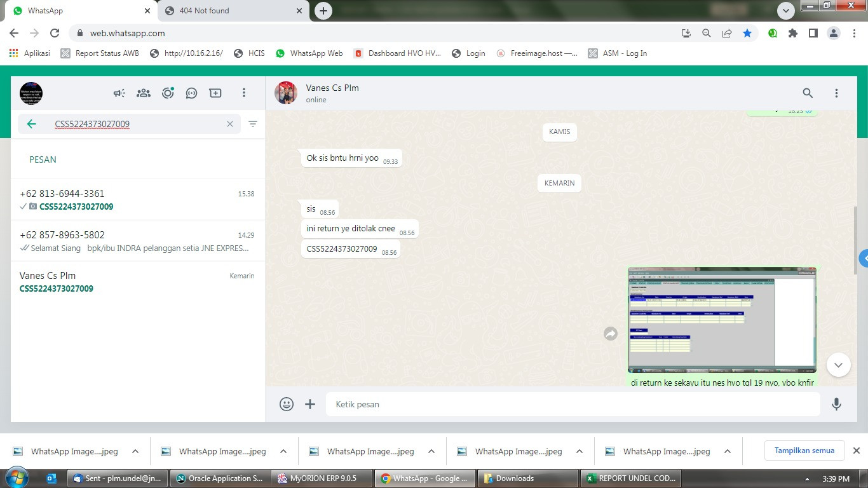
Task: Open Downloads folder taskbar item
Action: coord(528,478)
